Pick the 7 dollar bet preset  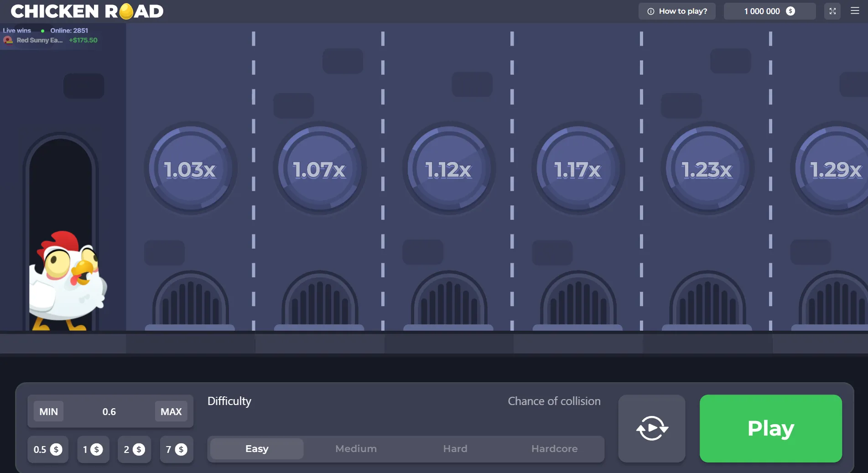176,450
